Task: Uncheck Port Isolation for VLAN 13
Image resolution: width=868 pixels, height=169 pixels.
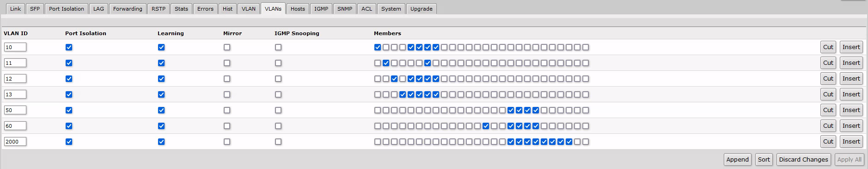Action: (x=69, y=94)
